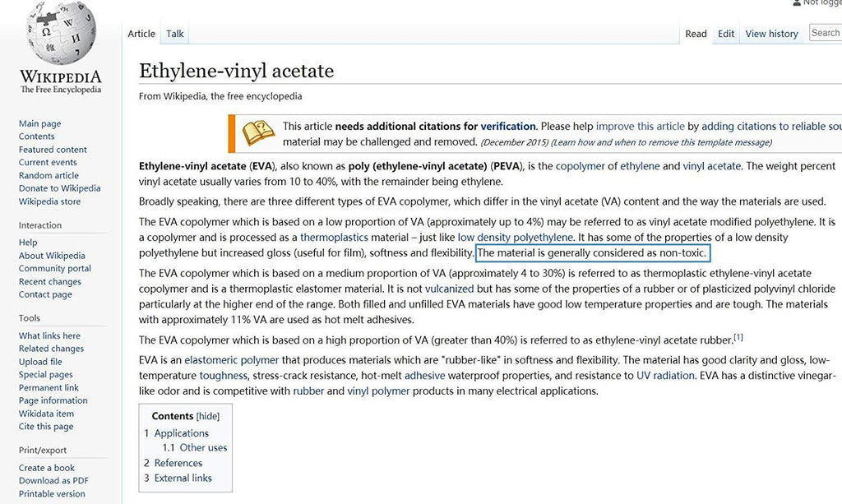Viewport: 842px width, 504px height.
Task: Open the UV radiation link
Action: [665, 376]
